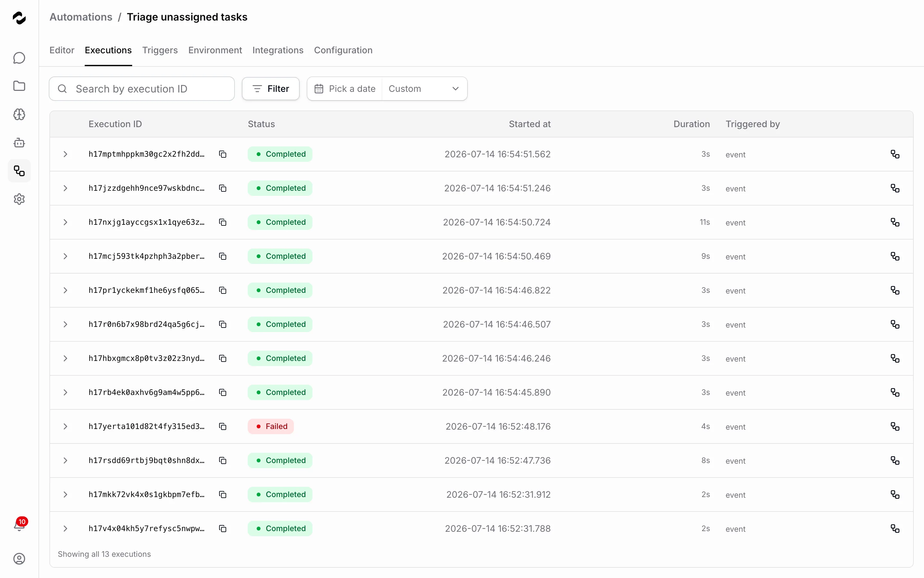Image resolution: width=924 pixels, height=578 pixels.
Task: Focus the Search by execution ID field
Action: 142,89
